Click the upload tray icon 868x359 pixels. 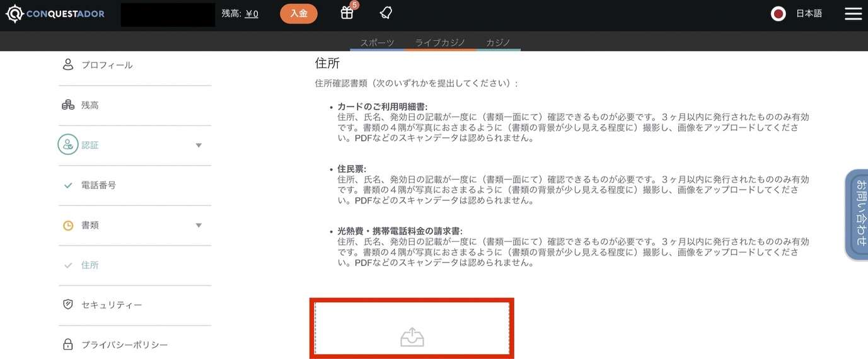point(412,337)
